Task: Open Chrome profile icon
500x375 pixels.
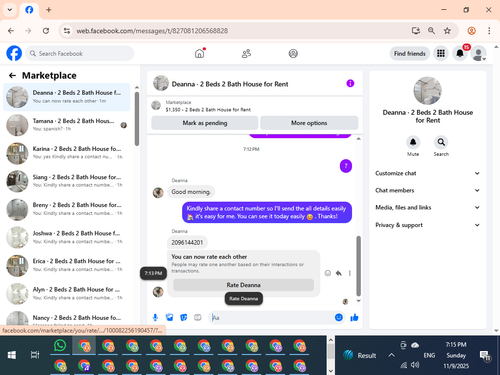Action: pos(471,31)
